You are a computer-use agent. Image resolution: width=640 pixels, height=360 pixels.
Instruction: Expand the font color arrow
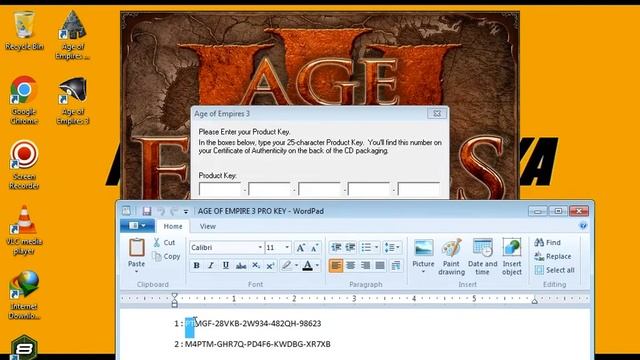[317, 266]
